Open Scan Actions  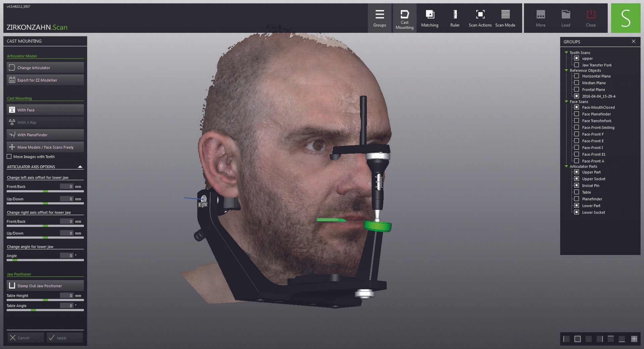pos(480,17)
